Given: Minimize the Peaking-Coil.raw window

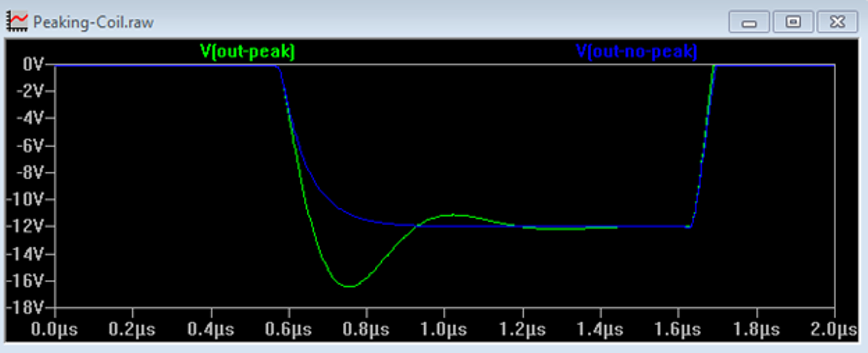Looking at the screenshot, I should [x=748, y=22].
